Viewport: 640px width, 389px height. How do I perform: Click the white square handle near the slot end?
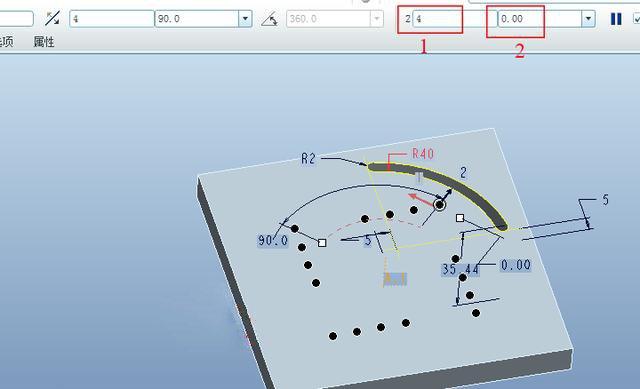460,218
